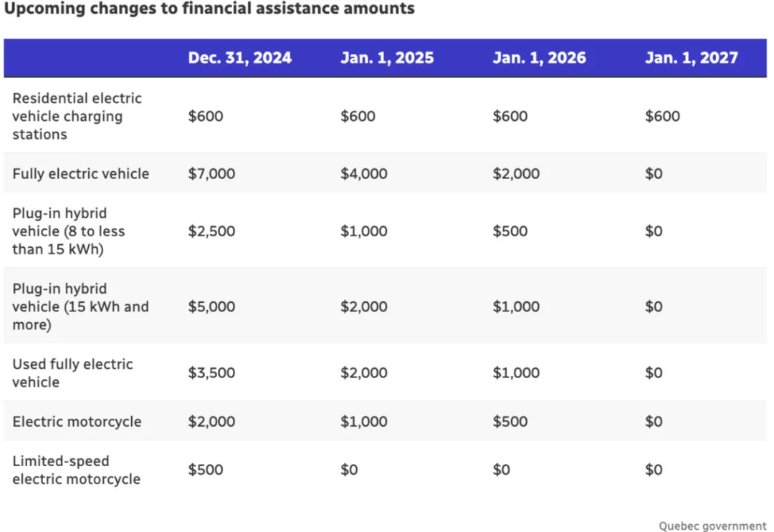Click the 'Electric motorcycle' row label

point(77,422)
